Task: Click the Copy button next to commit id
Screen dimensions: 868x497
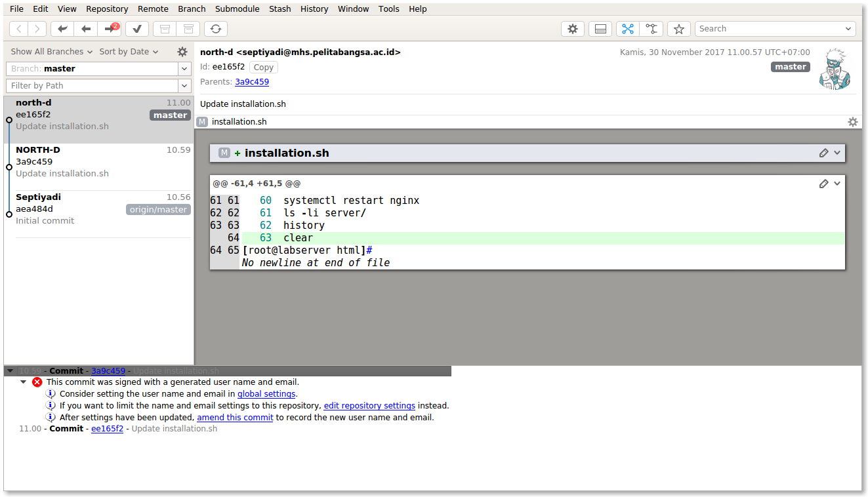Action: [263, 66]
